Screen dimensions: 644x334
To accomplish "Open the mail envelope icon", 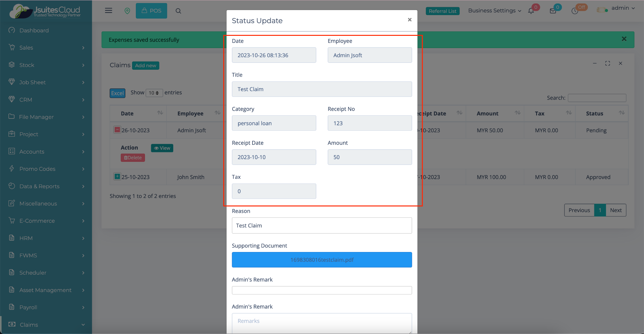I will (x=553, y=11).
